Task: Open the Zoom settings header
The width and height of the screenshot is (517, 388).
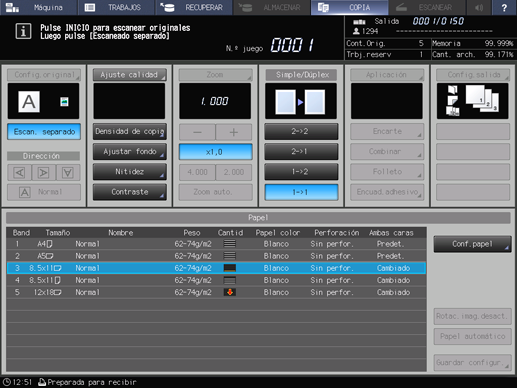Action: coord(215,75)
